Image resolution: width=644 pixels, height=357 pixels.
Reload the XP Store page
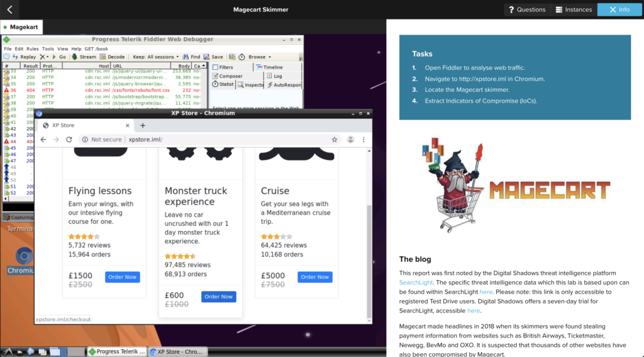click(x=69, y=139)
